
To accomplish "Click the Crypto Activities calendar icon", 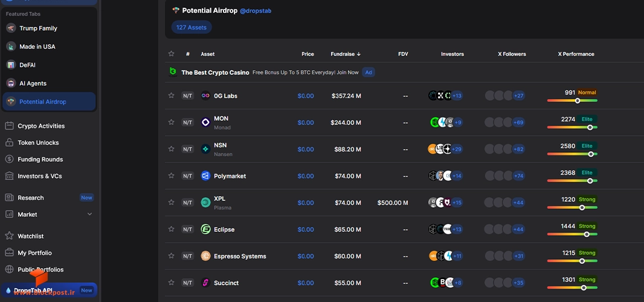I will point(9,126).
